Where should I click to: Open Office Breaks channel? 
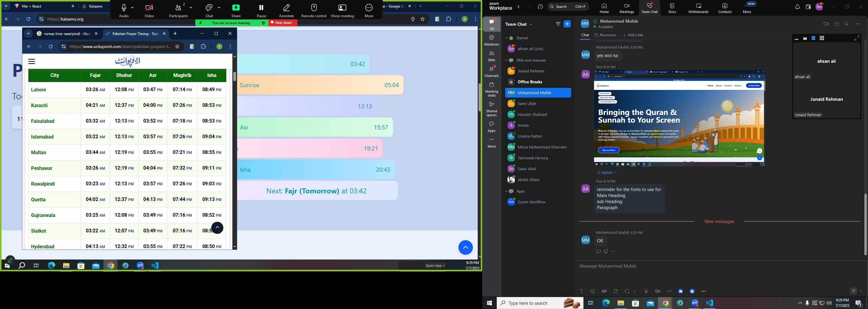[538, 82]
